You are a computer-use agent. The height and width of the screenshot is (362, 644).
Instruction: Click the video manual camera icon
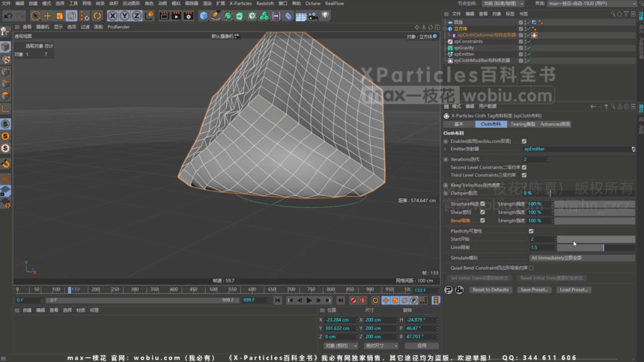[459, 290]
